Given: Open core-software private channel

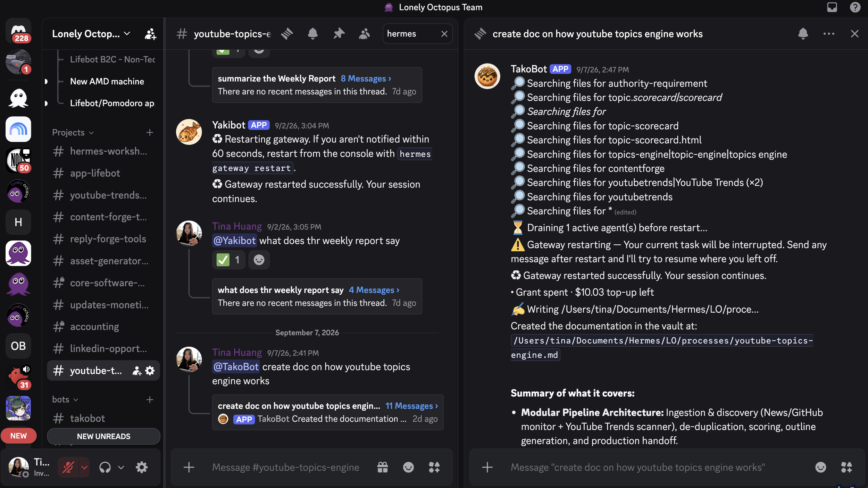Looking at the screenshot, I should [x=103, y=283].
